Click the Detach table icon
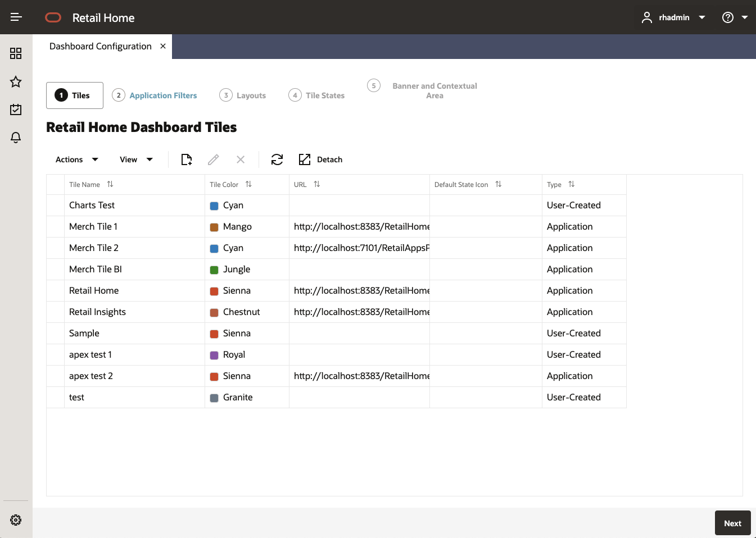This screenshot has height=538, width=756. click(x=305, y=159)
